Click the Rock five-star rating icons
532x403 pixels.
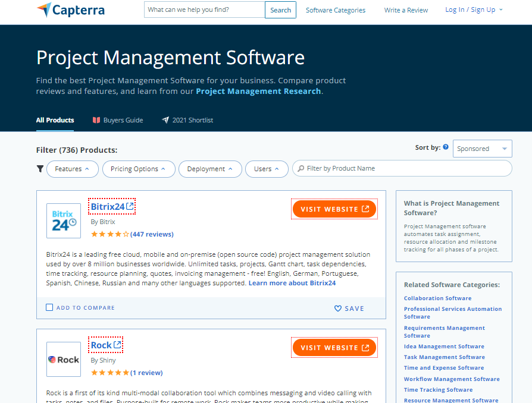coord(109,373)
